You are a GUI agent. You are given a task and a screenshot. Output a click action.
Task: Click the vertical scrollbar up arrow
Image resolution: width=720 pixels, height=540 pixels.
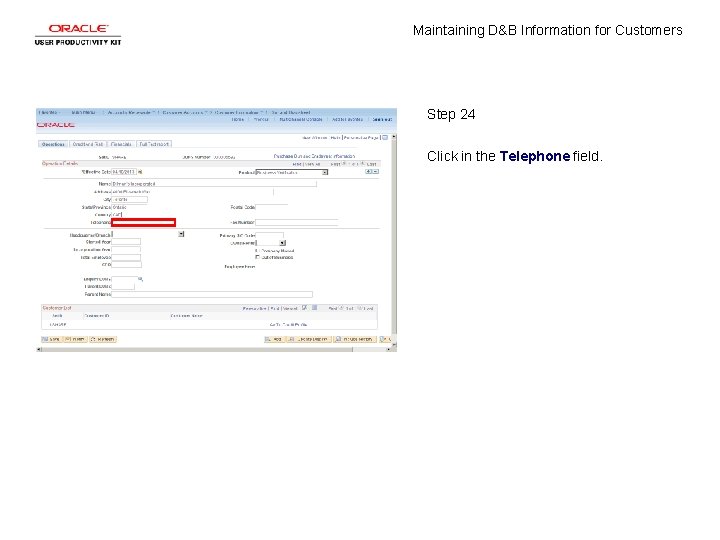[x=394, y=137]
